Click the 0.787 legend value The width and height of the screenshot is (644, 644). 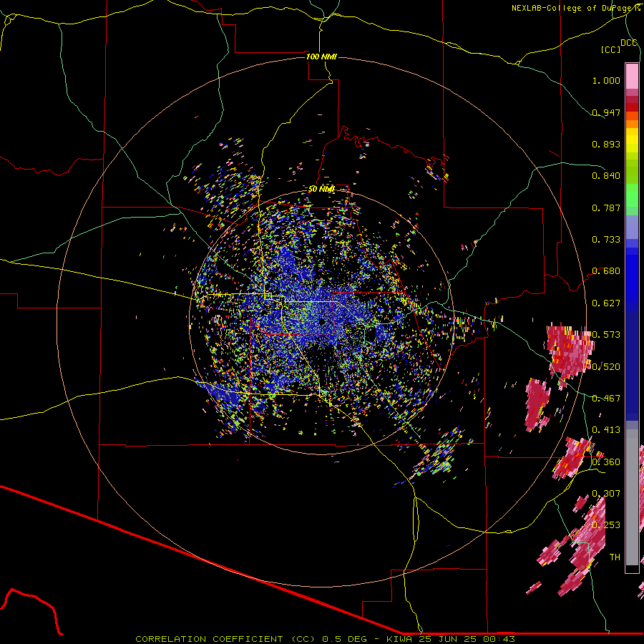(606, 208)
